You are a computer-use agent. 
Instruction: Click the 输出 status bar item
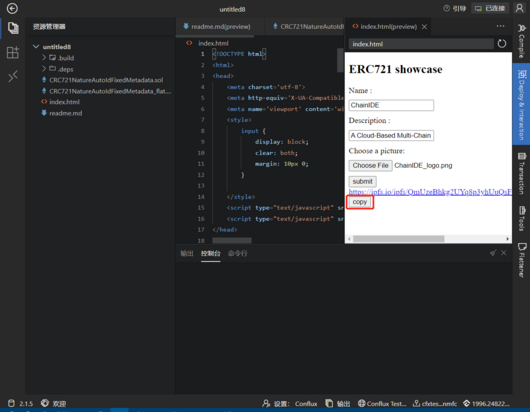tap(337, 403)
